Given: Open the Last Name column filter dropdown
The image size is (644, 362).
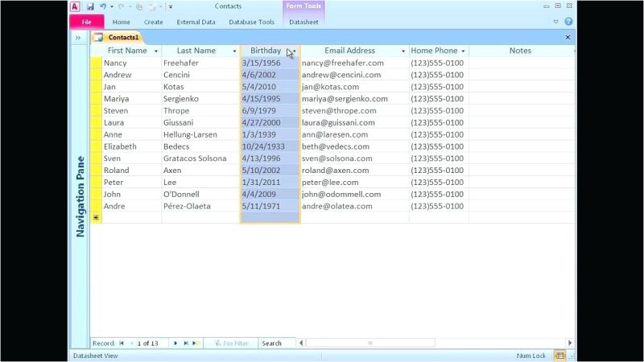Looking at the screenshot, I should 234,51.
